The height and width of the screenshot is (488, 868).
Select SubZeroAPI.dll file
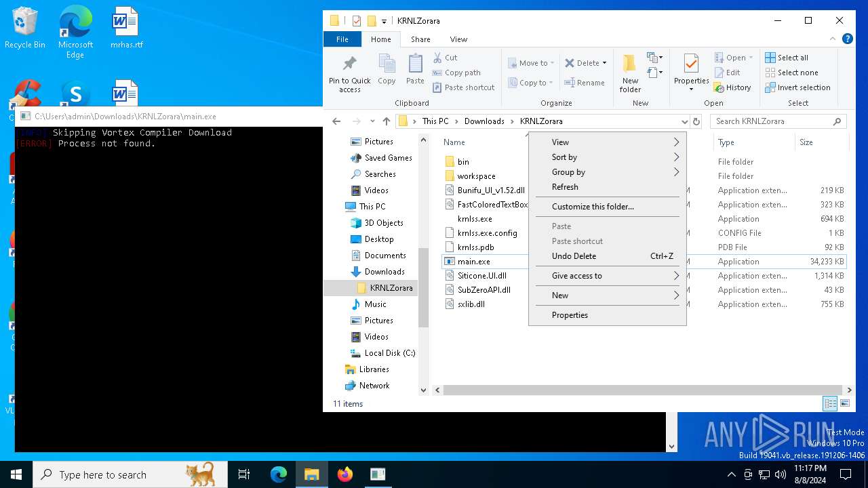tap(477, 290)
